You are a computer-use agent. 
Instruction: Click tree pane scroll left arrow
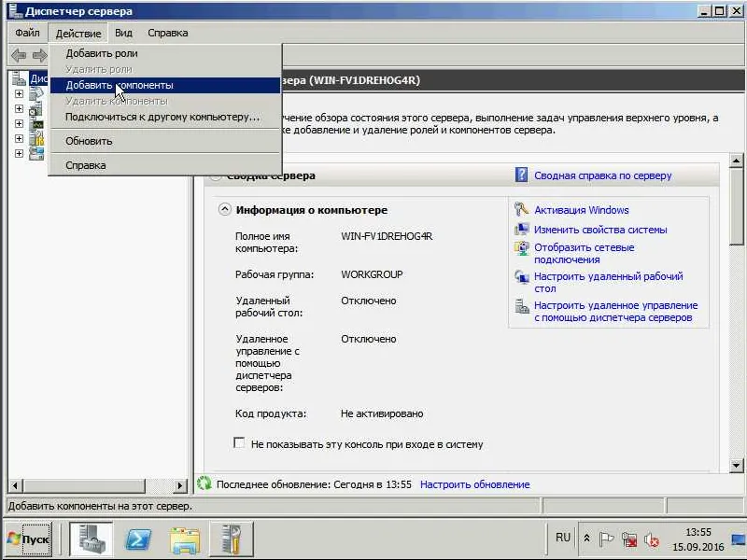point(15,485)
